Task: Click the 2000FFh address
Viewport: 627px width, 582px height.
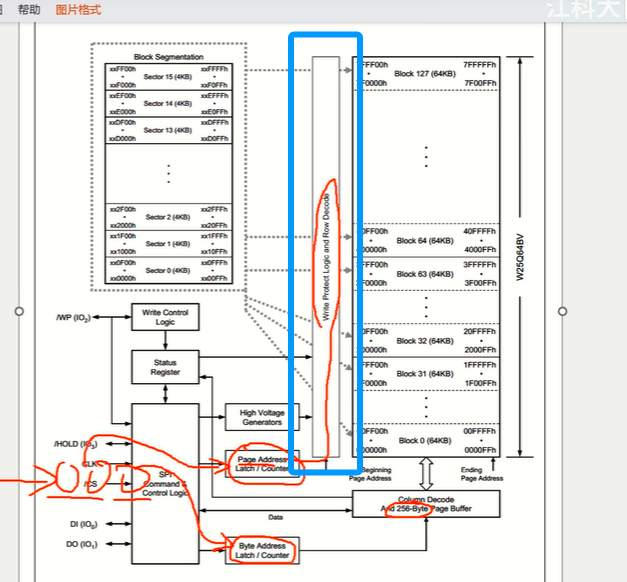Action: (480, 350)
